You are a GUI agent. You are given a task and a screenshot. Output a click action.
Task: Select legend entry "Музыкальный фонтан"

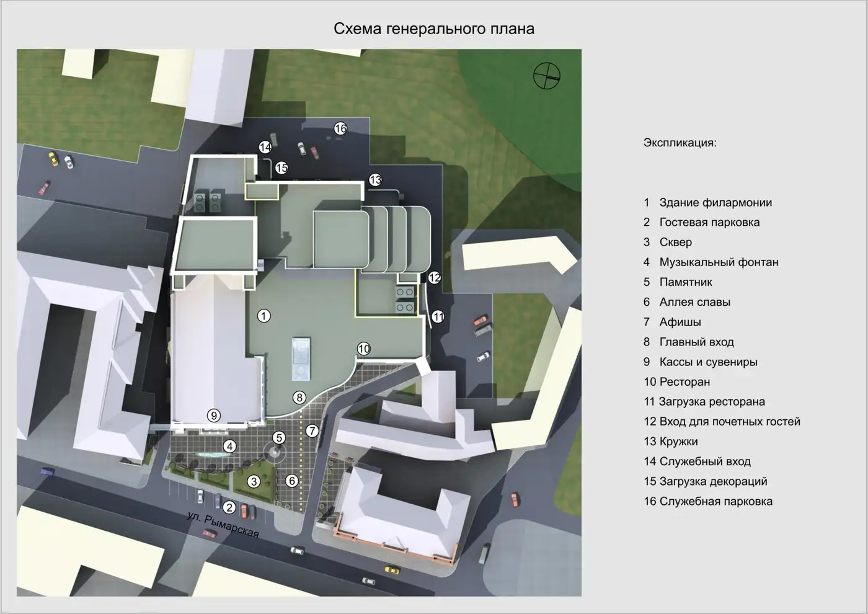[718, 262]
